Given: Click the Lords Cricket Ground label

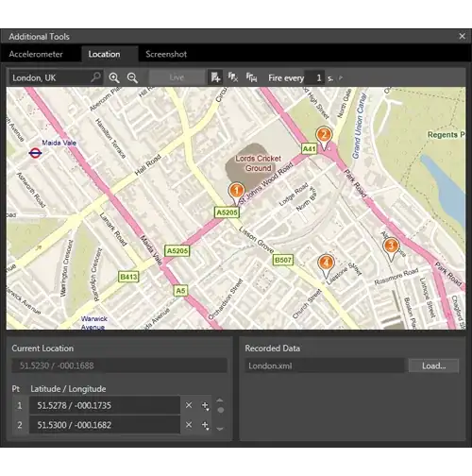Looking at the screenshot, I should (x=259, y=163).
